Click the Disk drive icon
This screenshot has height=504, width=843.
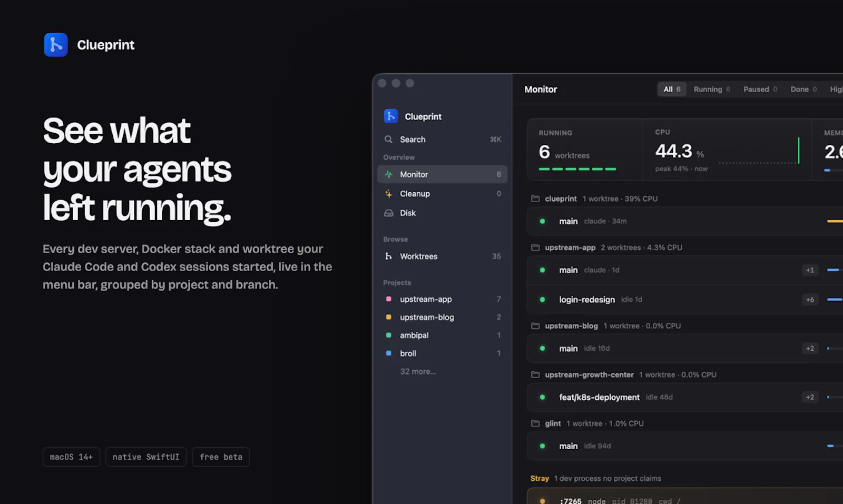coord(388,213)
